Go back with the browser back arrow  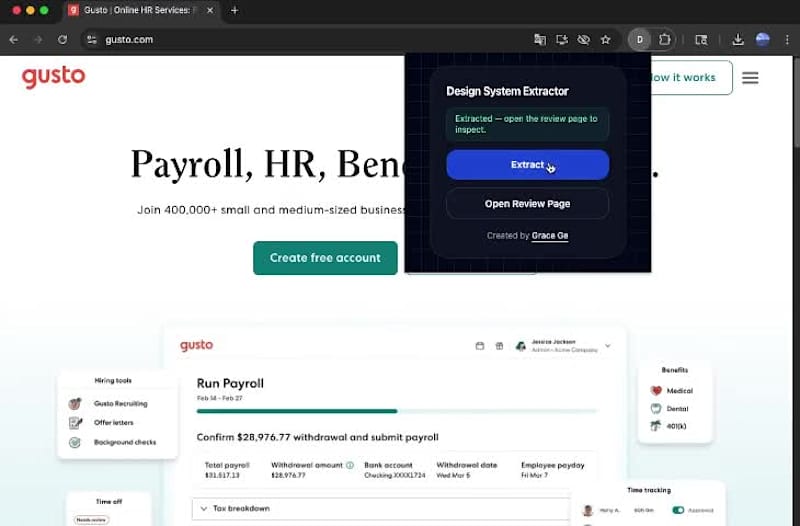(14, 40)
